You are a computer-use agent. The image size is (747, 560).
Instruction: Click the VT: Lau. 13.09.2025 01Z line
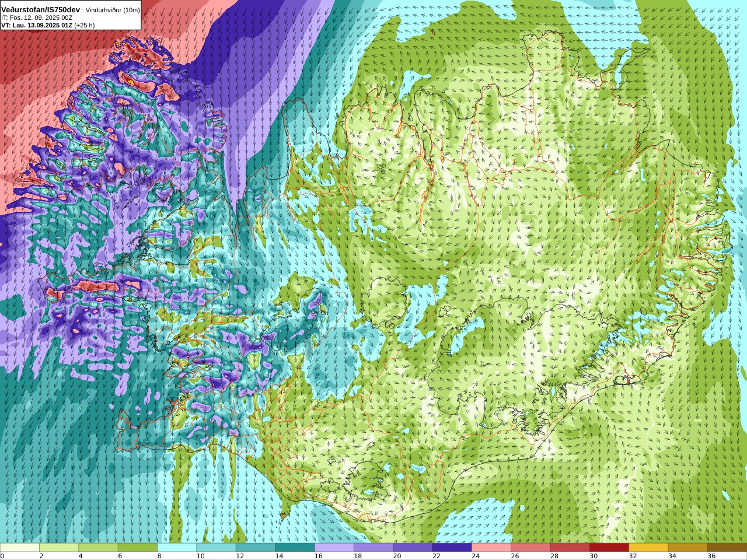48,25
